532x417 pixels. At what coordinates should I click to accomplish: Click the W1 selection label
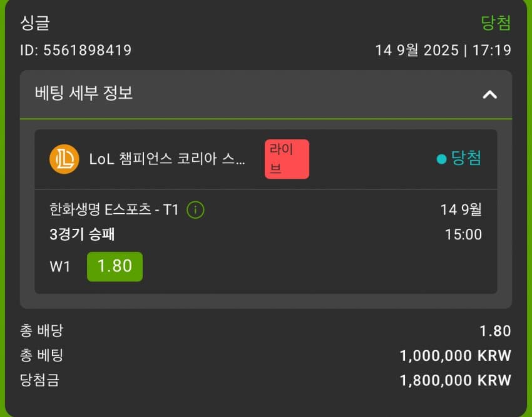(x=60, y=266)
